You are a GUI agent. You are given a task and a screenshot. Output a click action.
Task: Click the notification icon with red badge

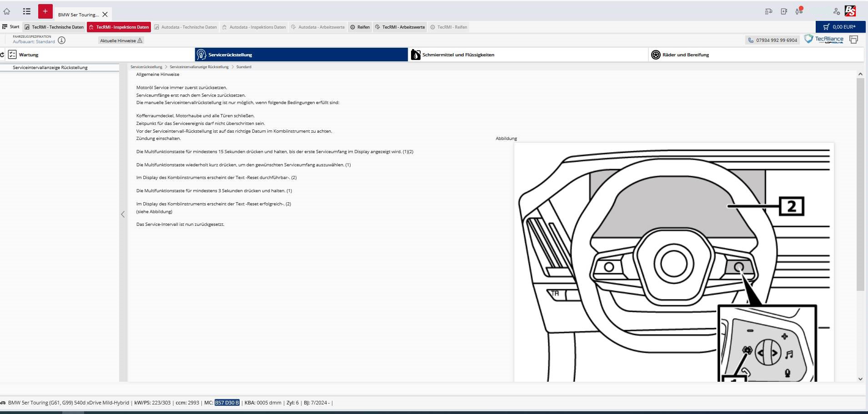click(799, 11)
